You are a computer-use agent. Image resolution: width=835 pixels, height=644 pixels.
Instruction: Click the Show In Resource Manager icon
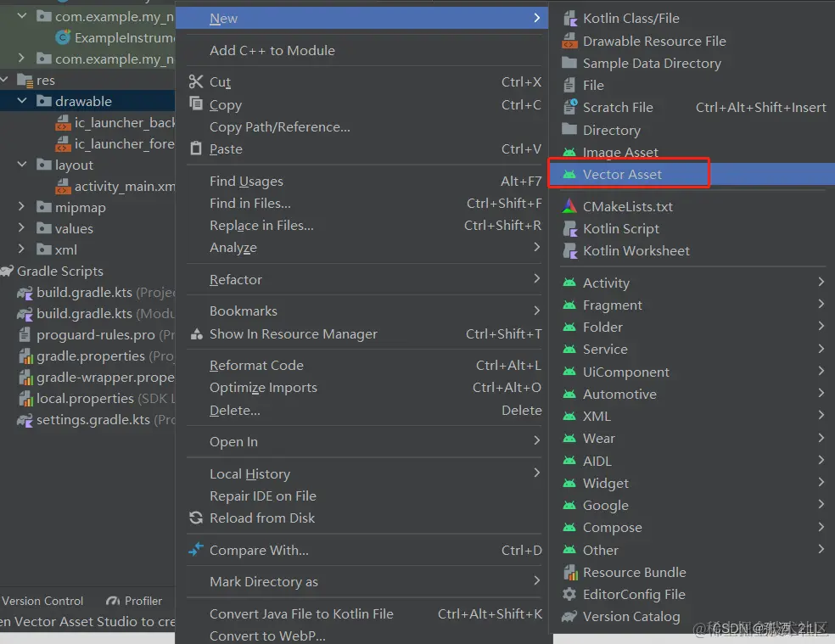pyautogui.click(x=197, y=334)
